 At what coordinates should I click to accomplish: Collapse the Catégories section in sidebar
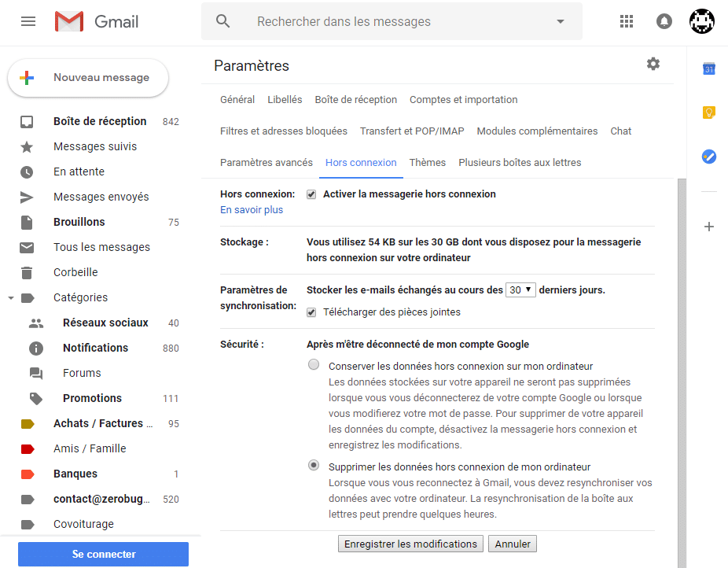click(x=11, y=298)
